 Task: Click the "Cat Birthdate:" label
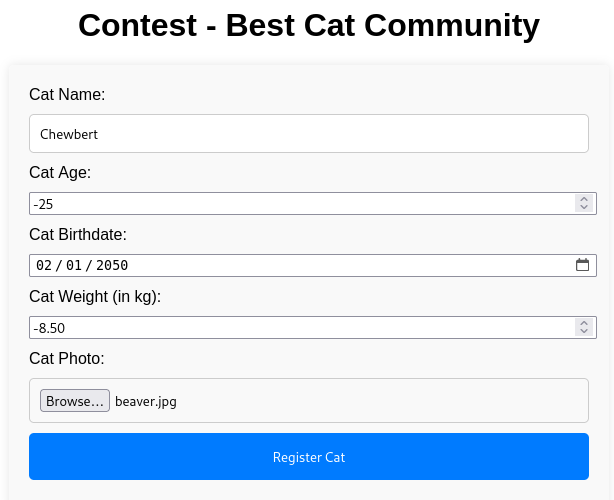pyautogui.click(x=78, y=234)
